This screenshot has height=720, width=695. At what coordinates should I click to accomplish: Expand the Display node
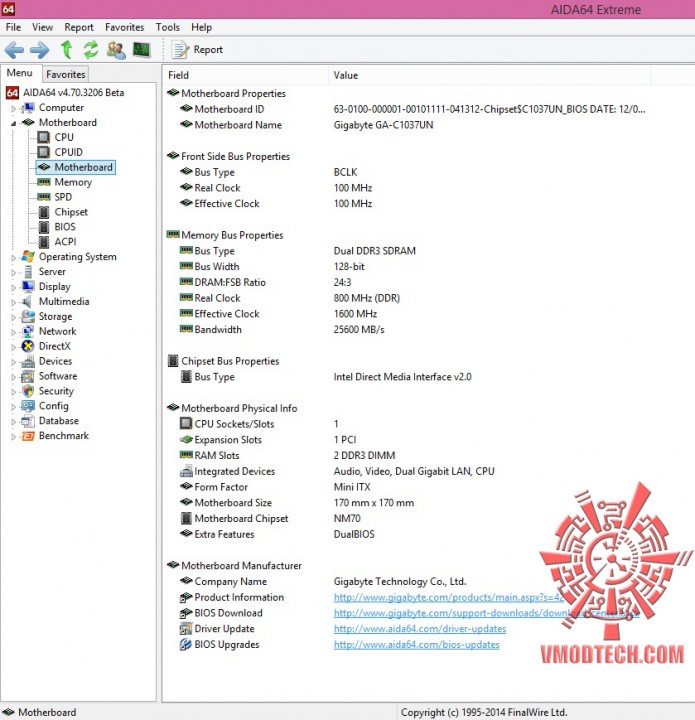click(13, 287)
